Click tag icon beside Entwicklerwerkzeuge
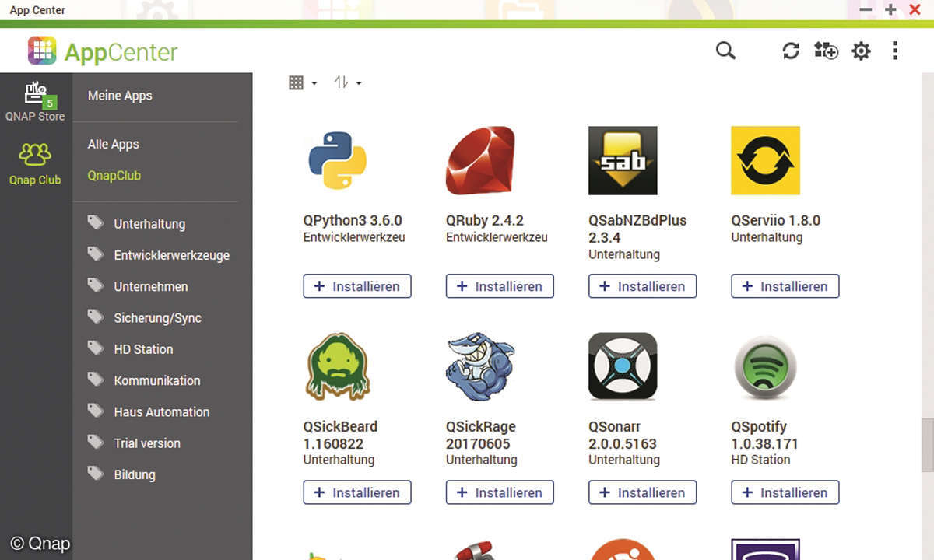The height and width of the screenshot is (560, 934). pyautogui.click(x=96, y=254)
